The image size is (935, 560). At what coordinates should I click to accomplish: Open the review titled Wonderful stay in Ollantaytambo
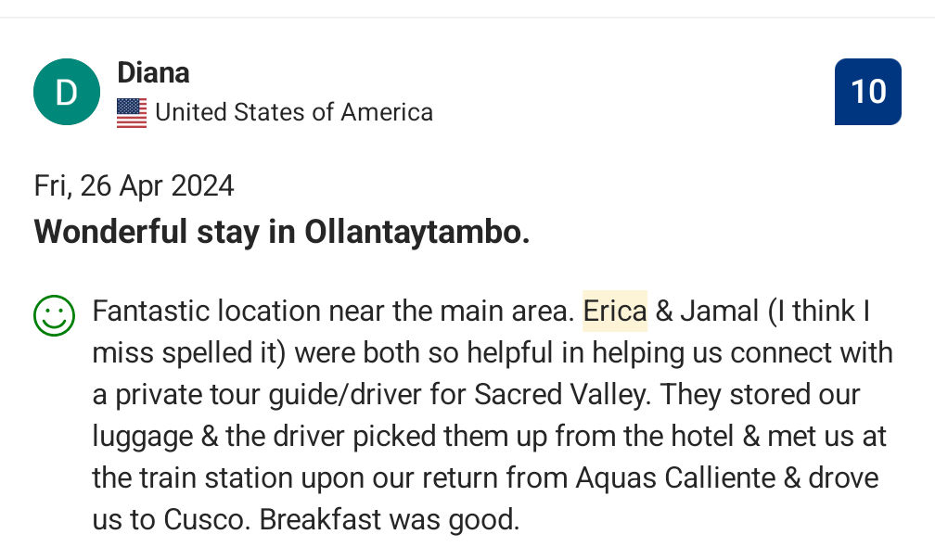(281, 232)
